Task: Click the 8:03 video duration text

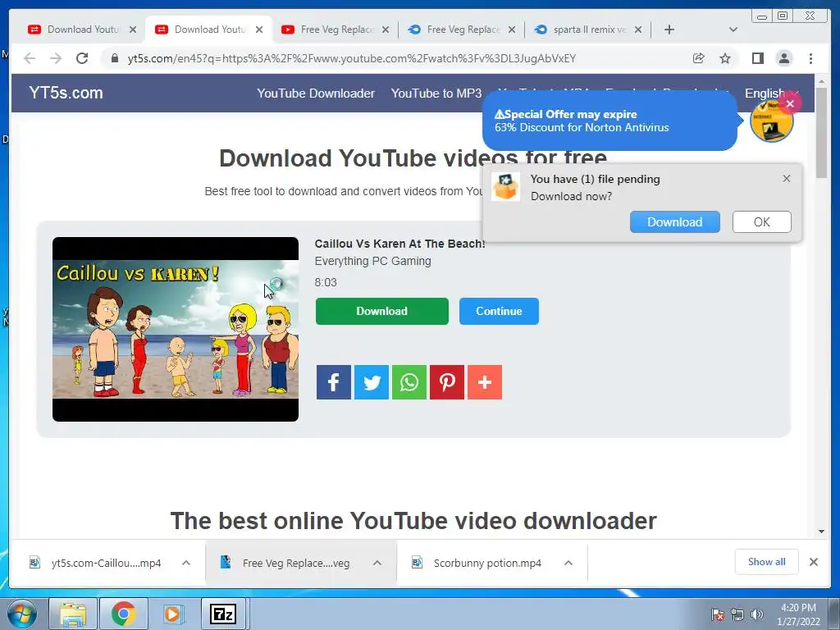Action: [326, 282]
